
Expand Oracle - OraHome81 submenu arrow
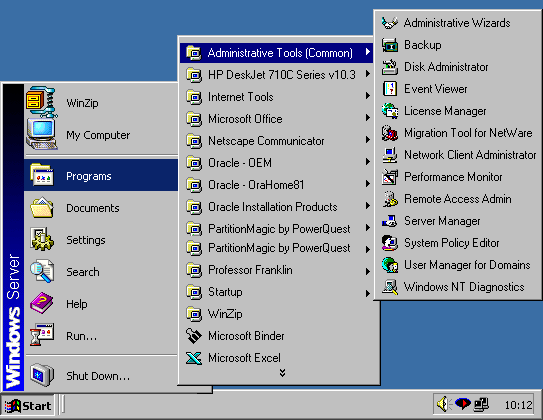point(368,184)
